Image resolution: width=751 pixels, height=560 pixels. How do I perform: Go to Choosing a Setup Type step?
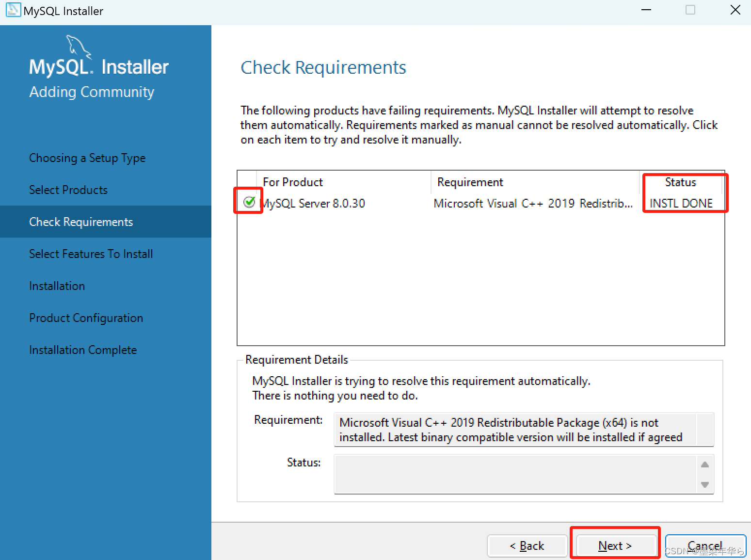tap(87, 158)
